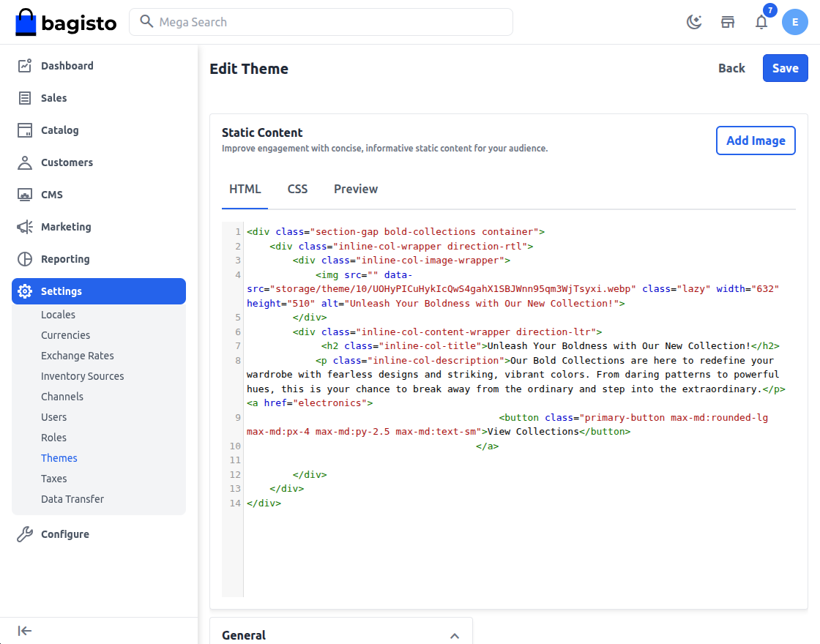Click View Collections button code text

(x=533, y=432)
